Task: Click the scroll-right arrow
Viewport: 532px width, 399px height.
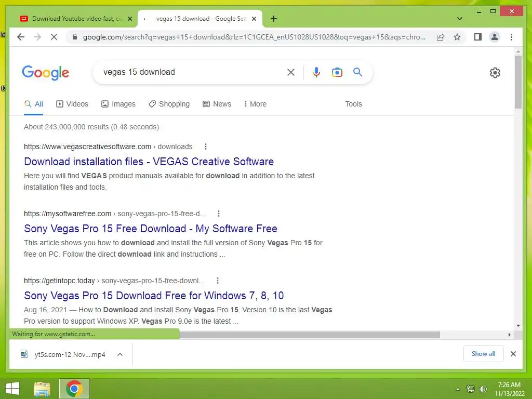Action: 509,335
